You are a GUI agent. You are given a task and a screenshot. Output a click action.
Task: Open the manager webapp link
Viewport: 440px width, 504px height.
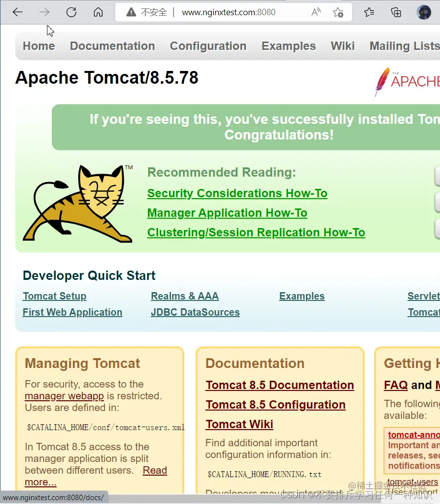point(64,396)
